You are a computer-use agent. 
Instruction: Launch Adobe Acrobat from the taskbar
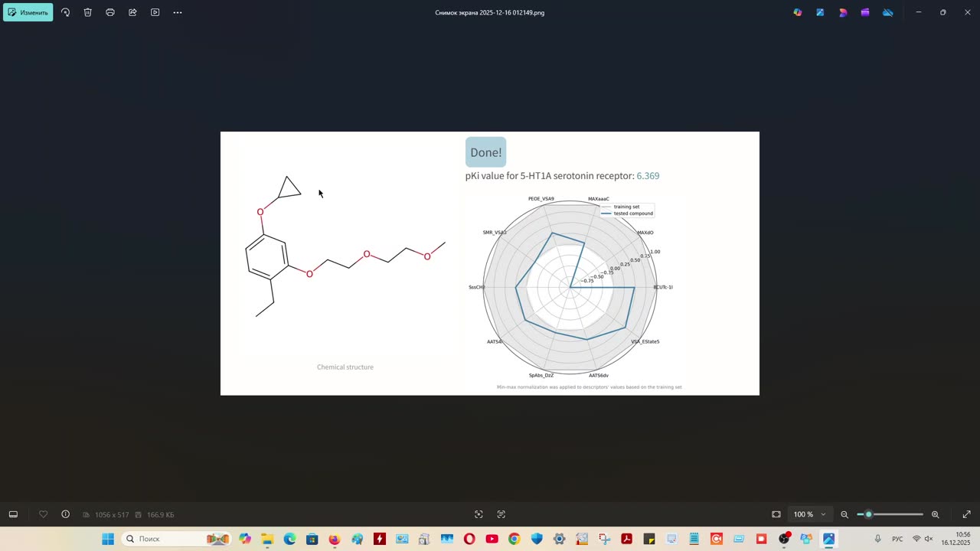(x=626, y=539)
